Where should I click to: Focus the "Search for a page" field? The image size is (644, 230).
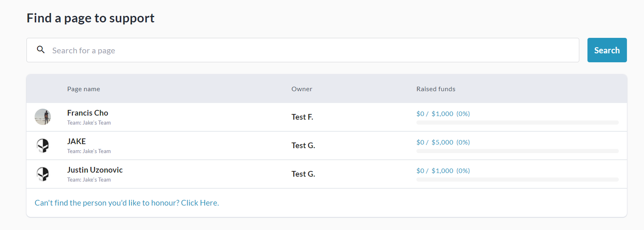pos(309,50)
